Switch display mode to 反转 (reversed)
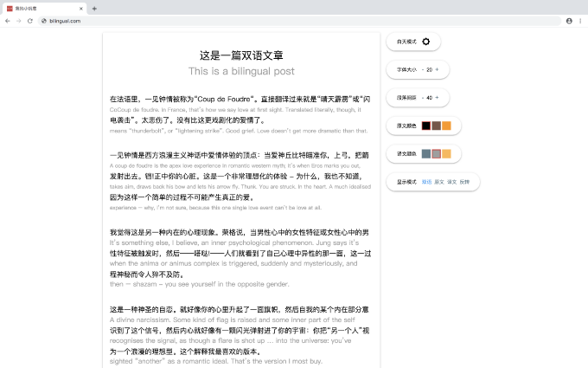The height and width of the screenshot is (368, 588). point(464,182)
